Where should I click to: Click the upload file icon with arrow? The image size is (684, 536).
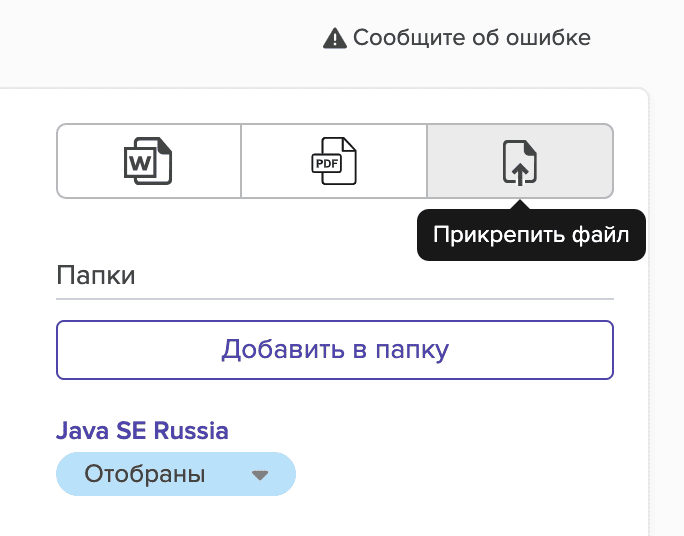(x=519, y=161)
